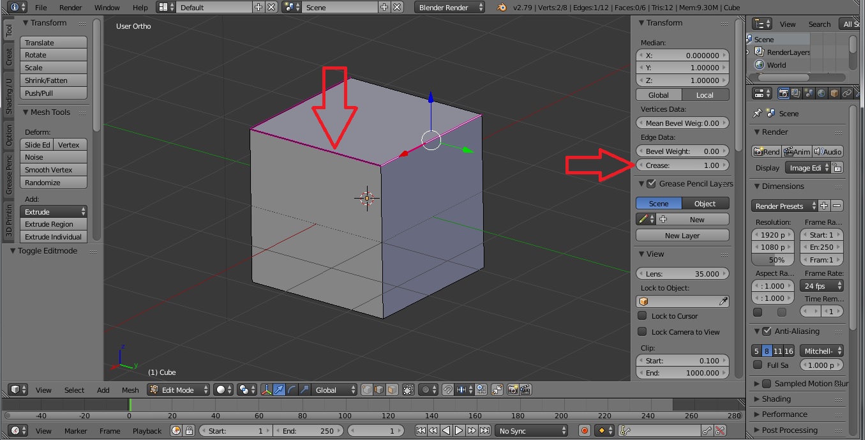Open the Blender Render engine dropdown
The width and height of the screenshot is (868, 440).
[x=449, y=8]
